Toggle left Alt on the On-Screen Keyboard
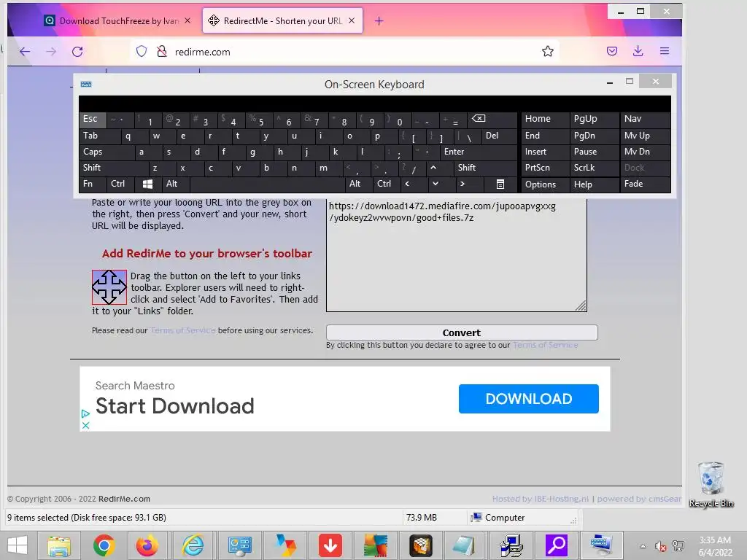Viewport: 747px width, 560px height. coord(176,184)
